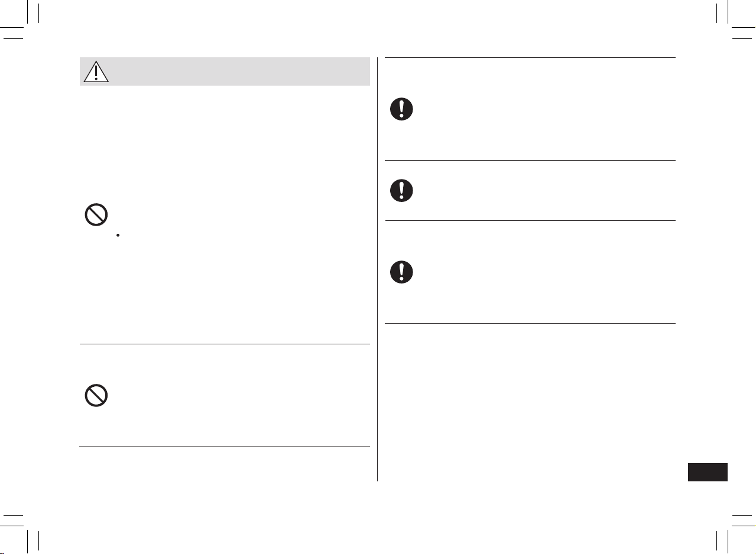Click the rule below the bottom exclamation icon
This screenshot has height=554, width=756.
click(530, 323)
